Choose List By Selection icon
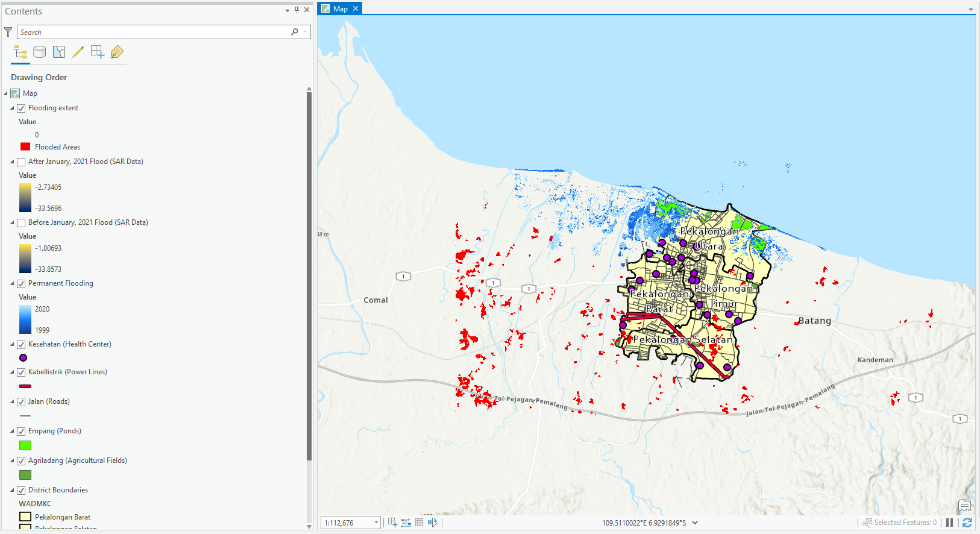 point(59,52)
